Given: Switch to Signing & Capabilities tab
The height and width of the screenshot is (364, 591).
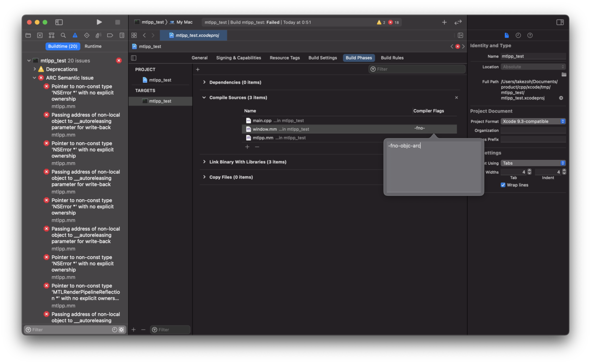Looking at the screenshot, I should (238, 58).
